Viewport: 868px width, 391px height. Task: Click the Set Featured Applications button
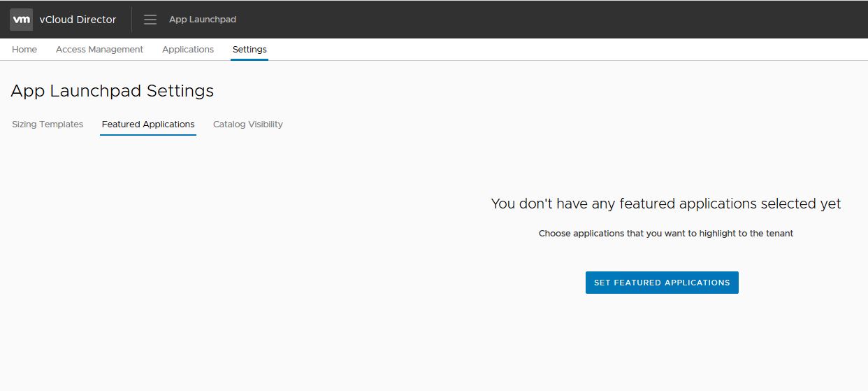(x=662, y=283)
